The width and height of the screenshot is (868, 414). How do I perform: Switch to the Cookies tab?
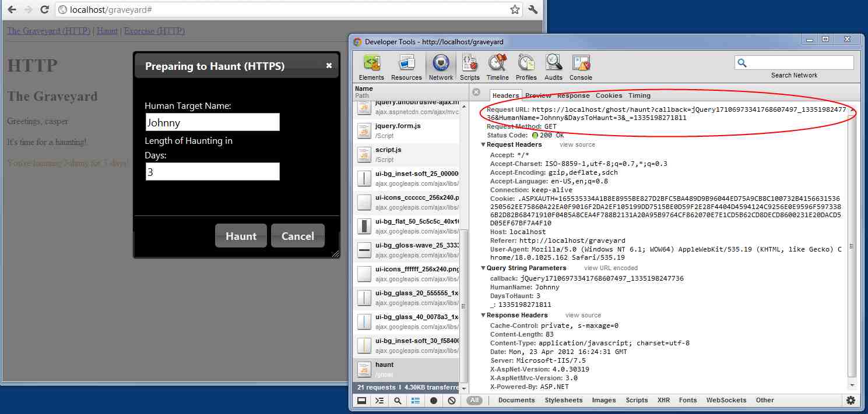click(x=609, y=95)
